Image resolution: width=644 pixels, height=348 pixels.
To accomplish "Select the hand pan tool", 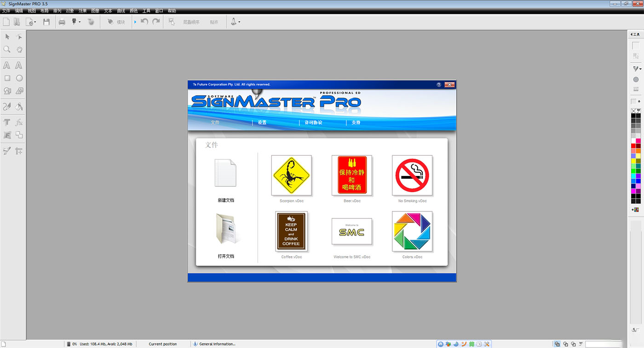I will coord(19,49).
